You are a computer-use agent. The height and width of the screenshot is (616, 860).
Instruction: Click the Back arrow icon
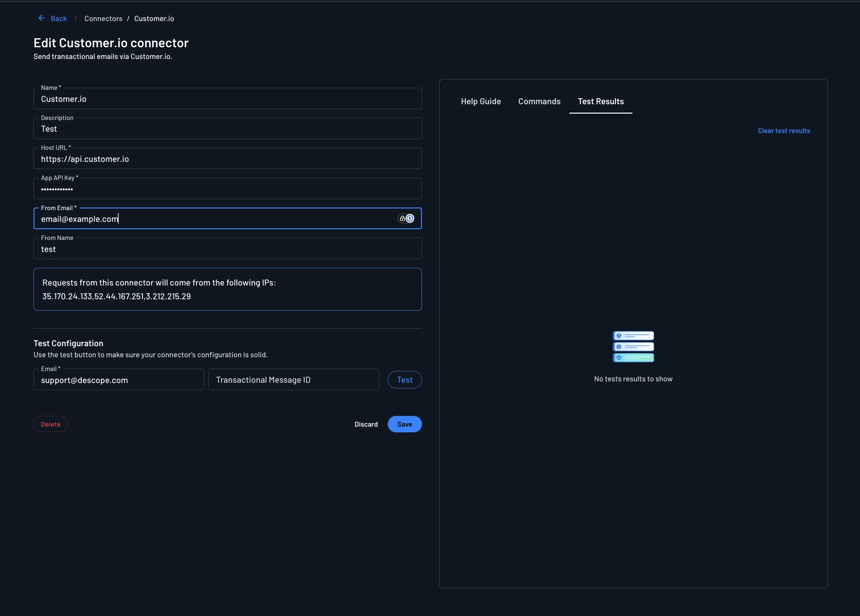[x=42, y=18]
